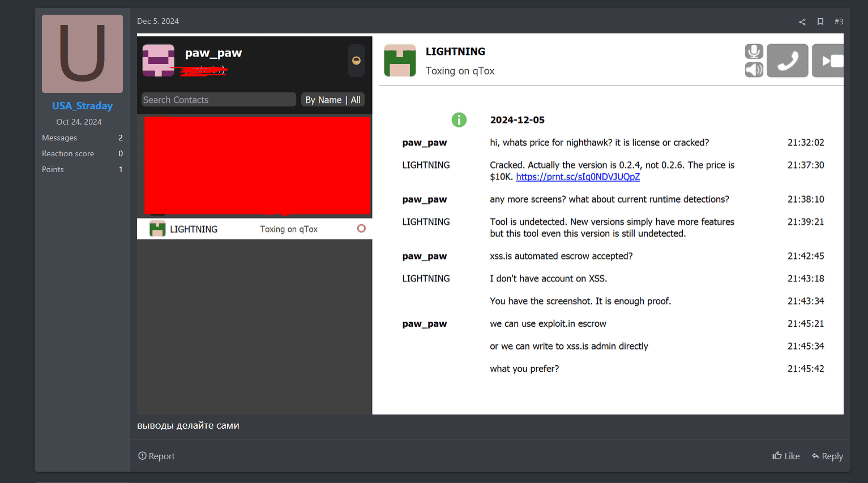Screen dimensions: 868x483
Task: Click the message 'what you prefer?'
Action: click(x=524, y=369)
